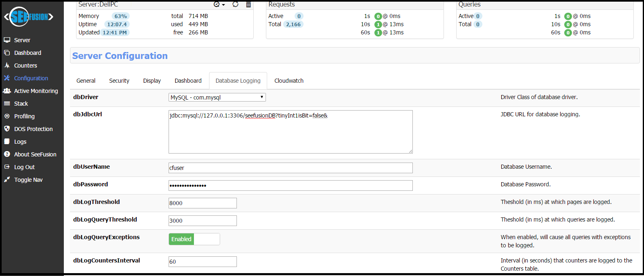644x276 pixels.
Task: Open Profiling using its sidebar icon
Action: [7, 116]
